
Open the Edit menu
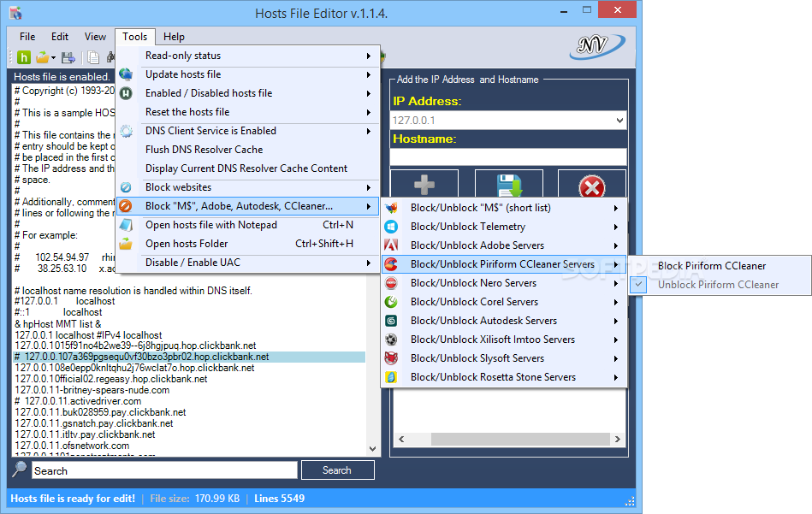pyautogui.click(x=60, y=37)
